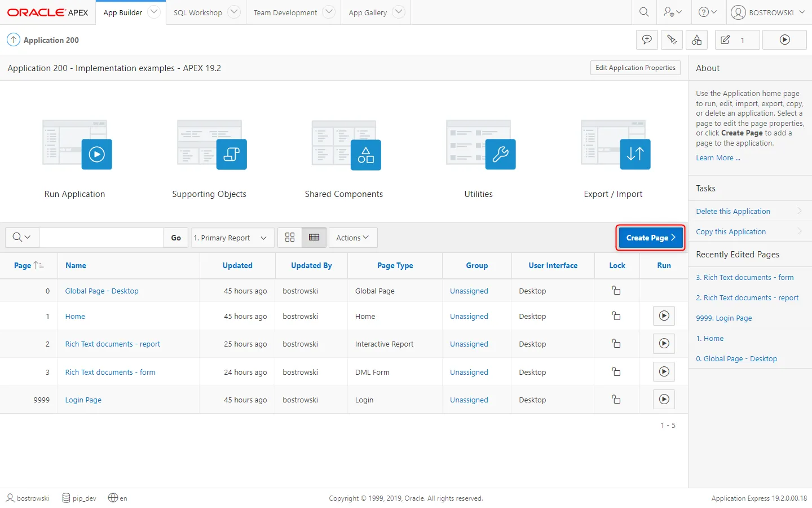Open the Delete this Application link
This screenshot has height=508, width=812.
click(x=732, y=211)
